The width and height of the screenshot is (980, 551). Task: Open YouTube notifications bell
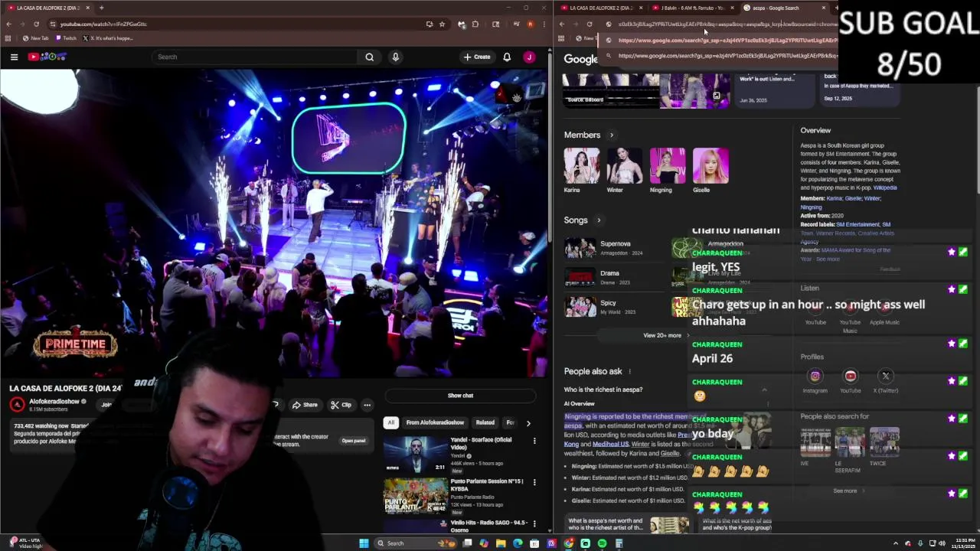click(x=507, y=57)
